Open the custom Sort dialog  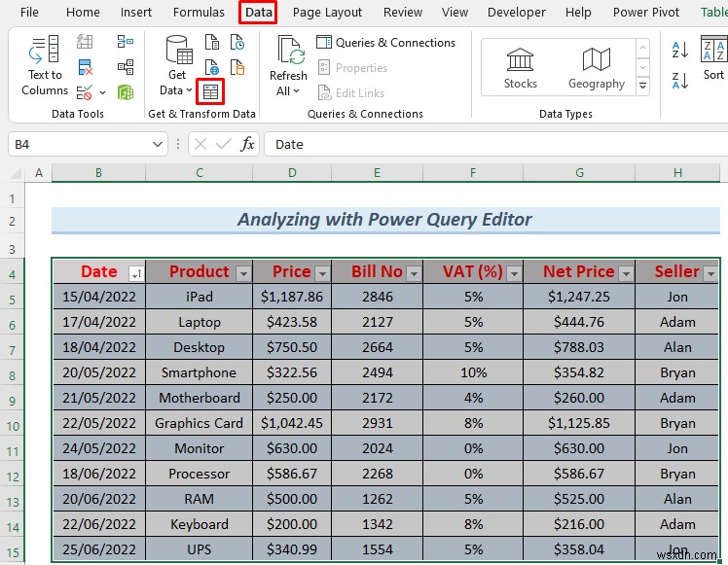click(713, 58)
